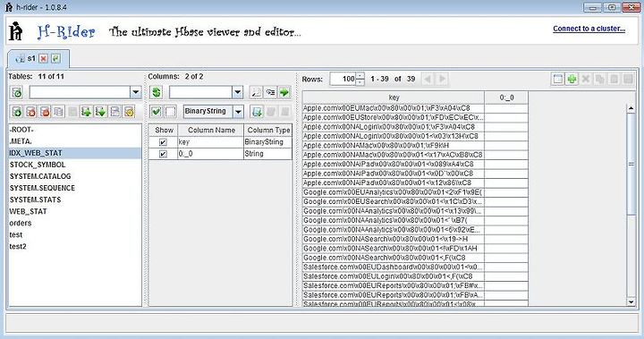Select first Apple.com EUMac row

[394, 108]
